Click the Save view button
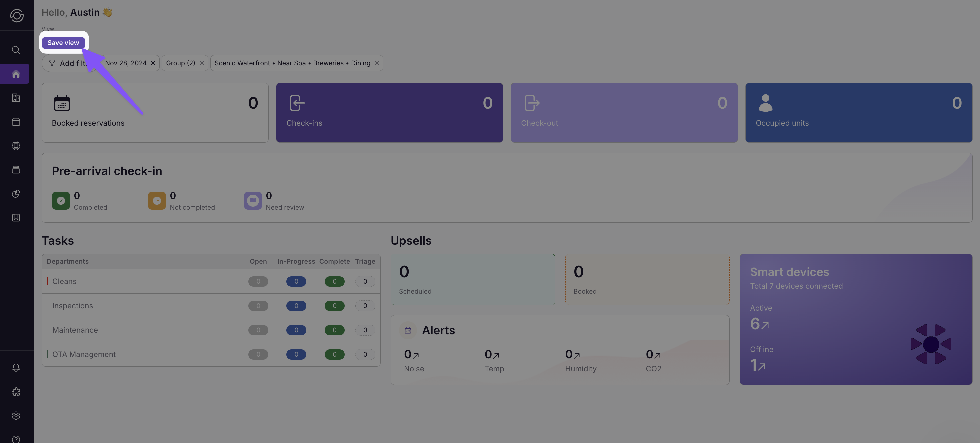The width and height of the screenshot is (980, 443). pos(63,43)
